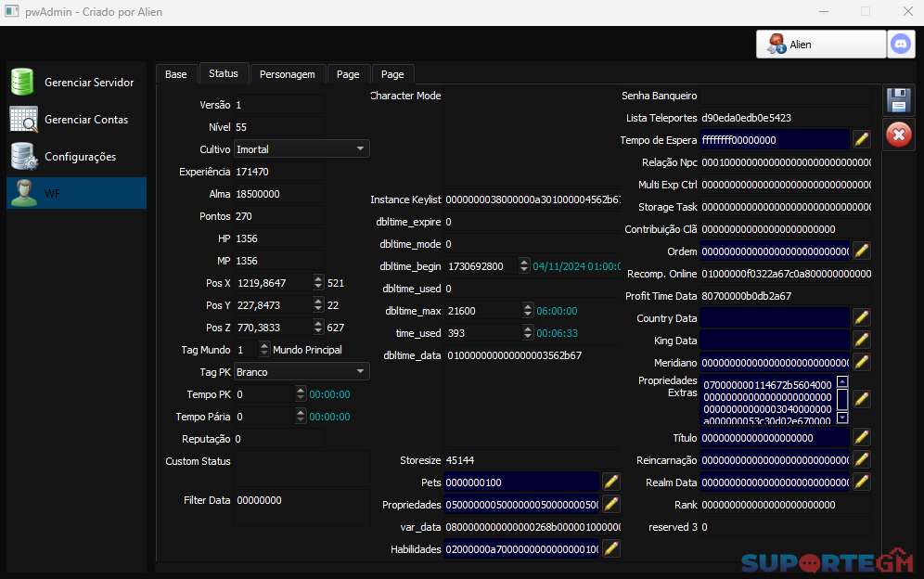Image resolution: width=924 pixels, height=579 pixels.
Task: Edit Tempo de Espera with pencil icon
Action: pyautogui.click(x=862, y=140)
